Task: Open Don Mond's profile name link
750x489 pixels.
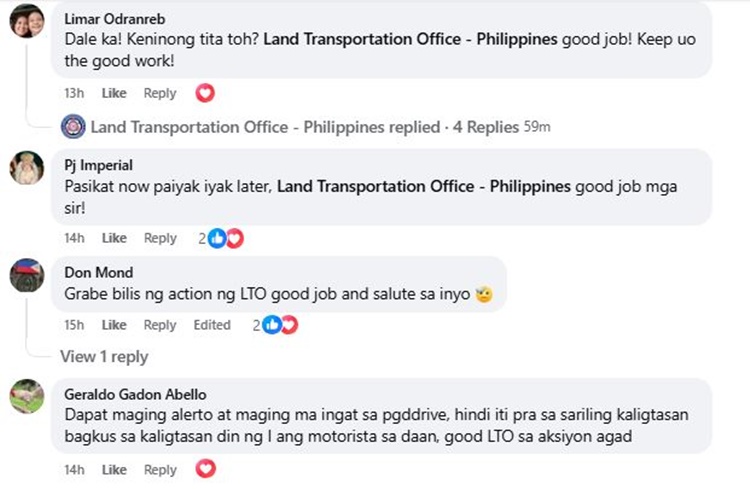Action: tap(98, 272)
